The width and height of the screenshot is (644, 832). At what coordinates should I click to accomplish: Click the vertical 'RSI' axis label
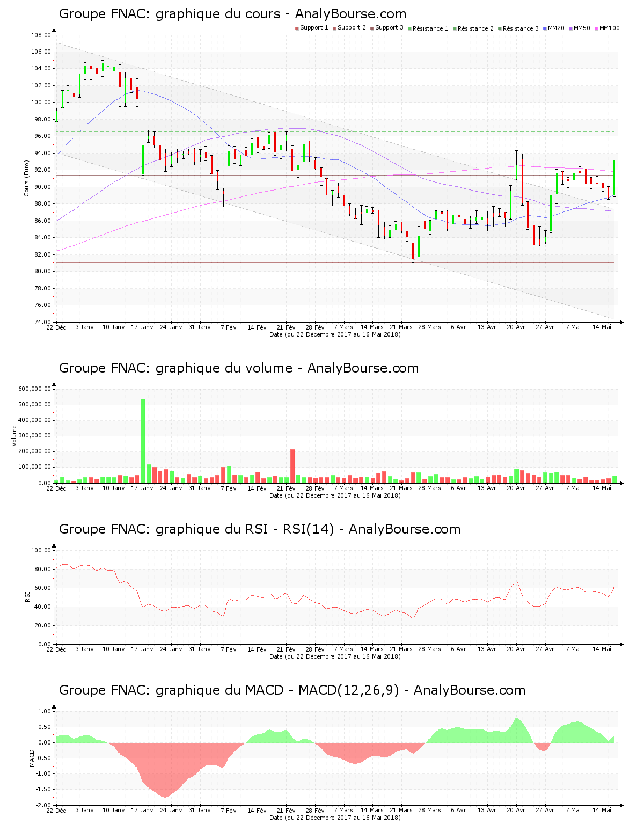tap(27, 596)
